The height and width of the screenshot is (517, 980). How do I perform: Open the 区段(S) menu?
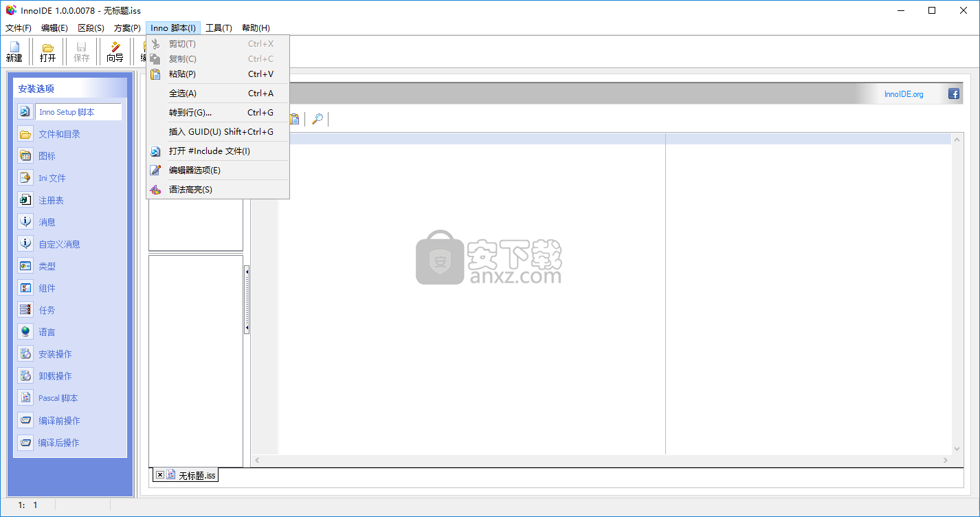pyautogui.click(x=91, y=28)
